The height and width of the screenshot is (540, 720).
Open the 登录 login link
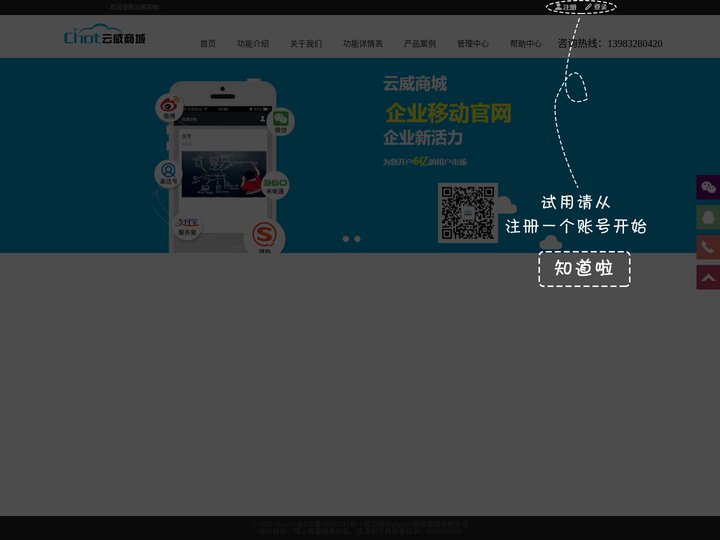[596, 7]
